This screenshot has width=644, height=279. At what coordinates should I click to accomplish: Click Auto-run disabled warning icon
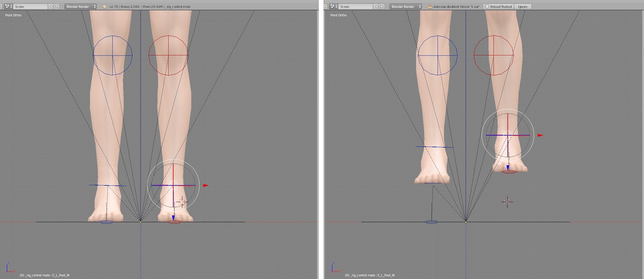pos(430,6)
